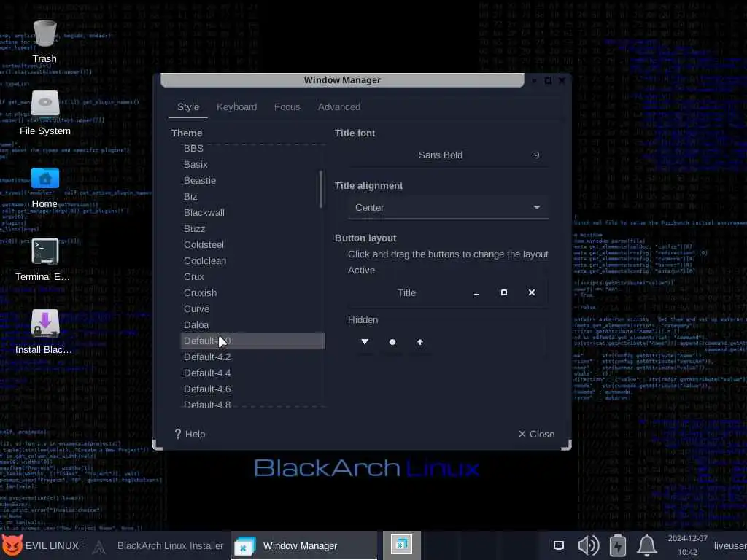Select BlackArch Linux Installer in taskbar
The height and width of the screenshot is (560, 747).
tap(160, 545)
